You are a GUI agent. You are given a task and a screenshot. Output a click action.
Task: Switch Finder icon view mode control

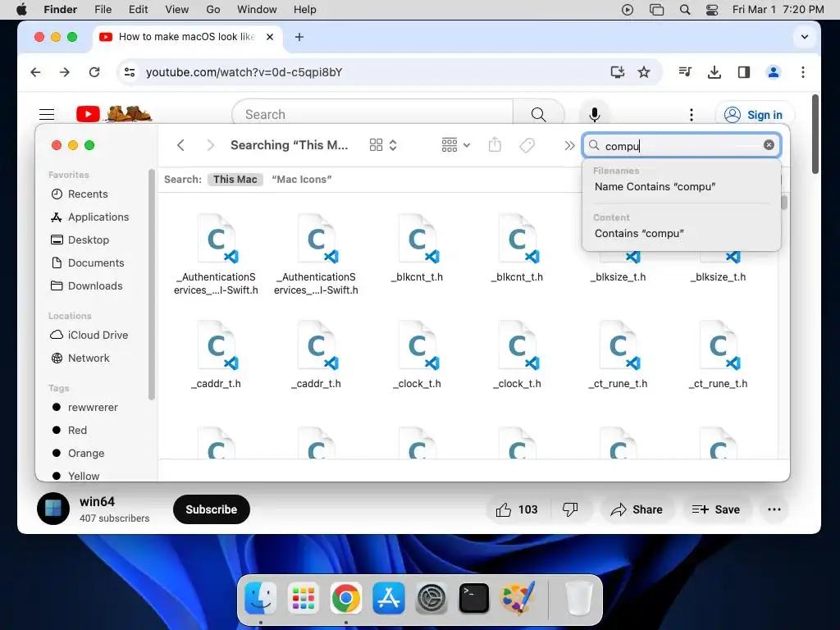pos(383,145)
